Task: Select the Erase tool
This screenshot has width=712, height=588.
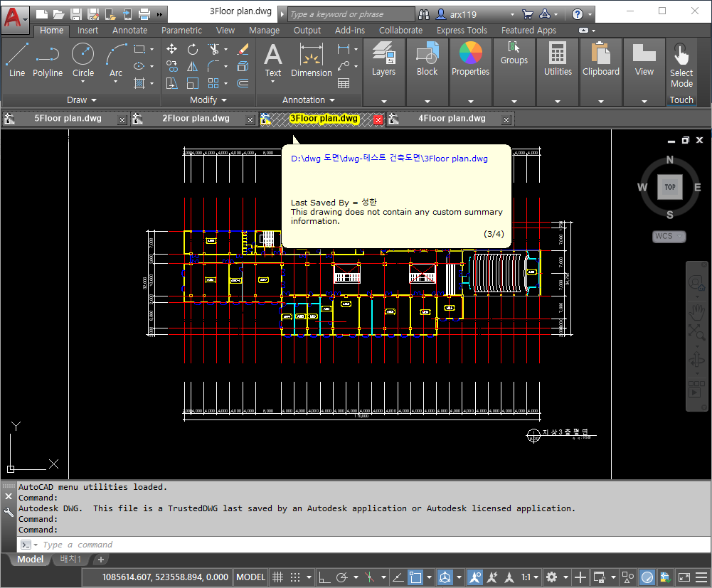Action: (243, 49)
